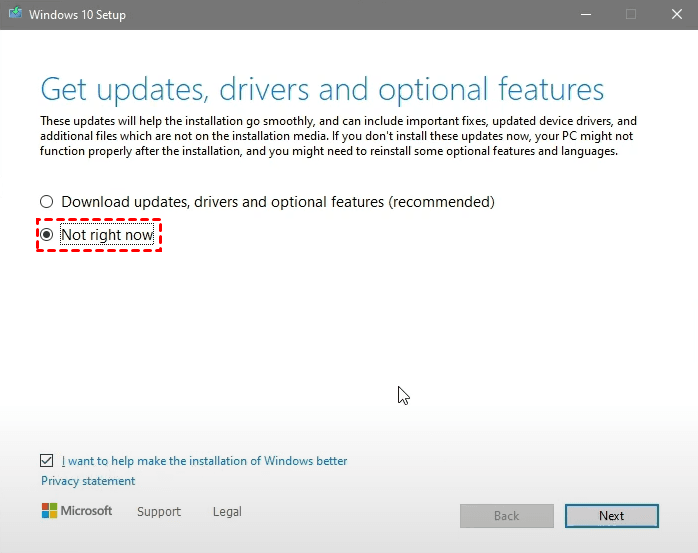This screenshot has width=698, height=553.
Task: Minimize the Windows 10 Setup window
Action: 586,15
